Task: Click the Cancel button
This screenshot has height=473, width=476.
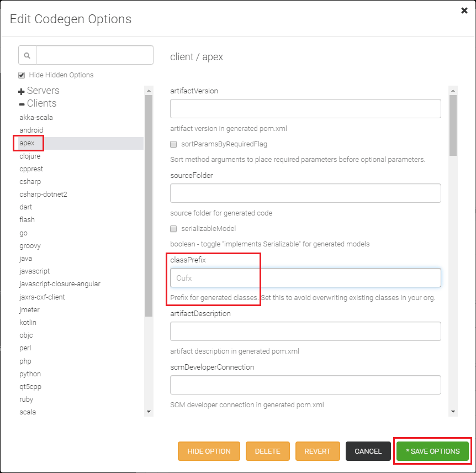Action: pyautogui.click(x=368, y=451)
